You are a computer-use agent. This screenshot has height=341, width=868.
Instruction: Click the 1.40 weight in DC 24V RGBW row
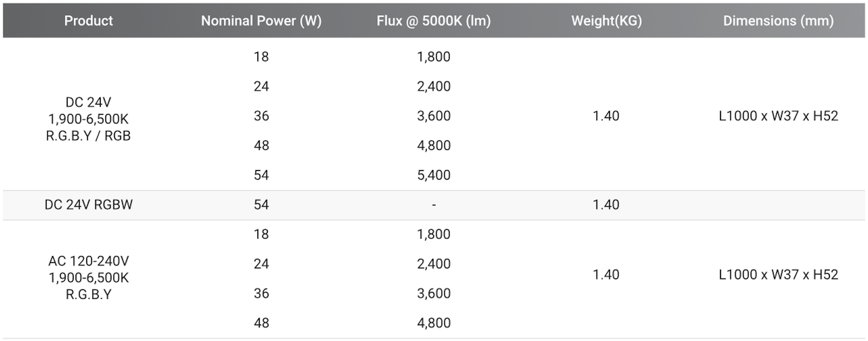[x=606, y=205]
